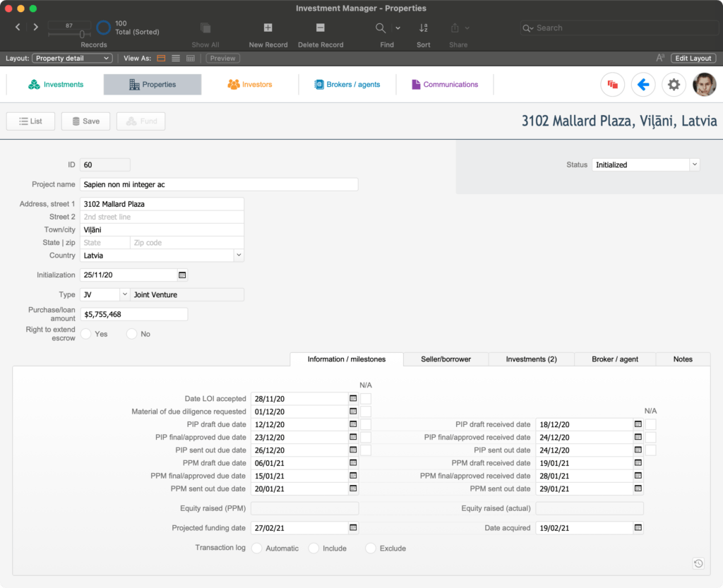
Task: Open the Communications navigation tab
Action: point(445,83)
